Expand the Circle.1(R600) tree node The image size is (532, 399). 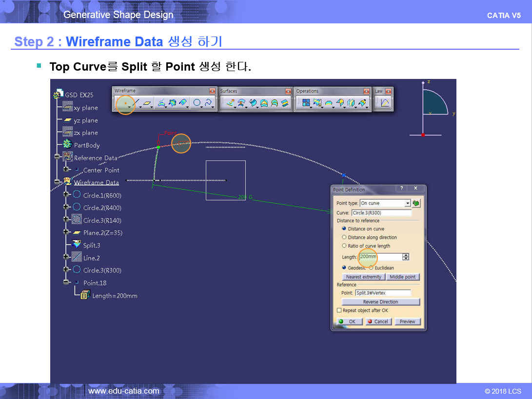[x=66, y=195]
